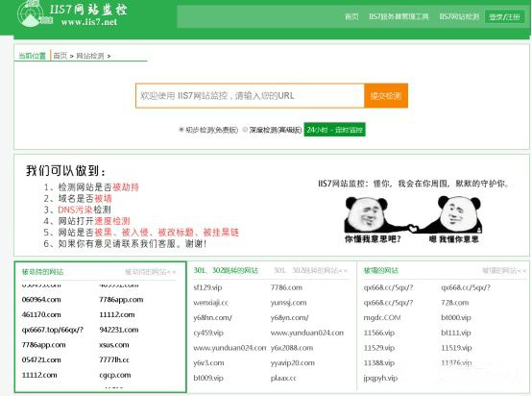Click the 301、302跳转的网站 section heading
532x396 pixels.
pos(226,270)
